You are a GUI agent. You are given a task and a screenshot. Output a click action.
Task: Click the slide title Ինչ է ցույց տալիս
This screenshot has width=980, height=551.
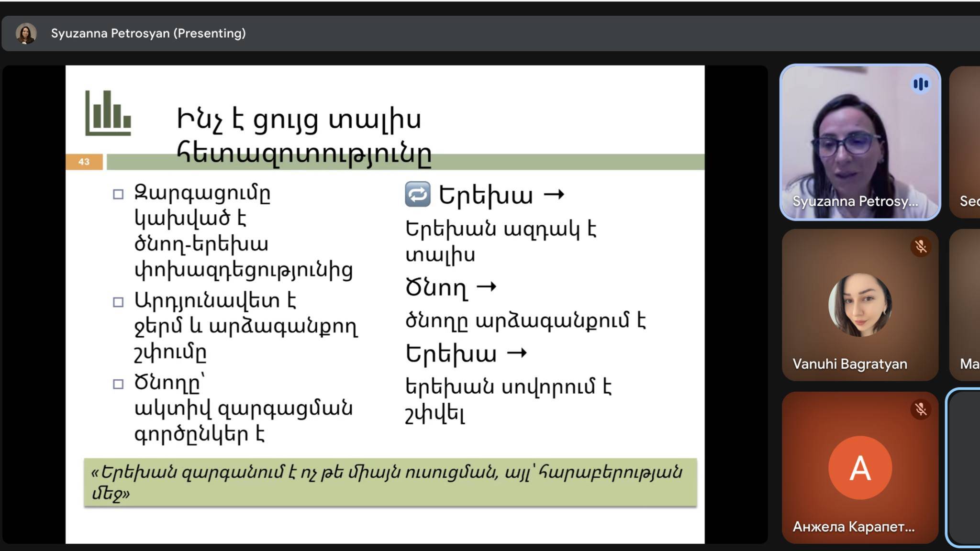[x=299, y=120]
